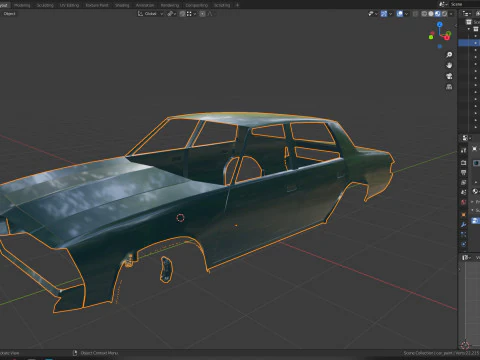
Task: Switch perspective/orthographic grid icon
Action: [449, 87]
